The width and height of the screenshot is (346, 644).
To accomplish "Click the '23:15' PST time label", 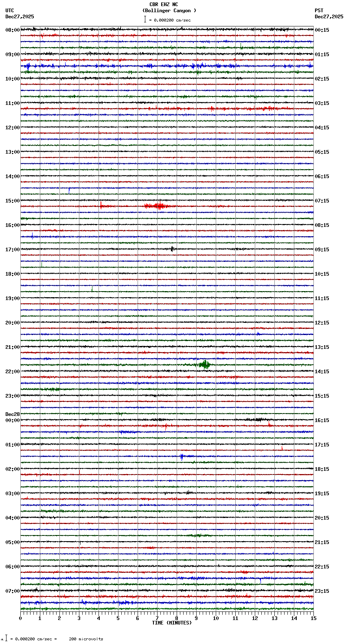I will click(x=322, y=591).
